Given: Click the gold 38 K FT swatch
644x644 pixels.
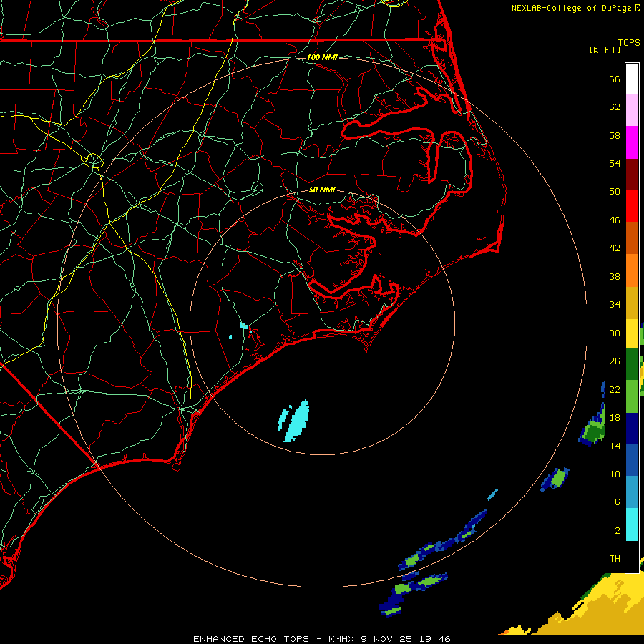Looking at the screenshot, I should (x=632, y=303).
